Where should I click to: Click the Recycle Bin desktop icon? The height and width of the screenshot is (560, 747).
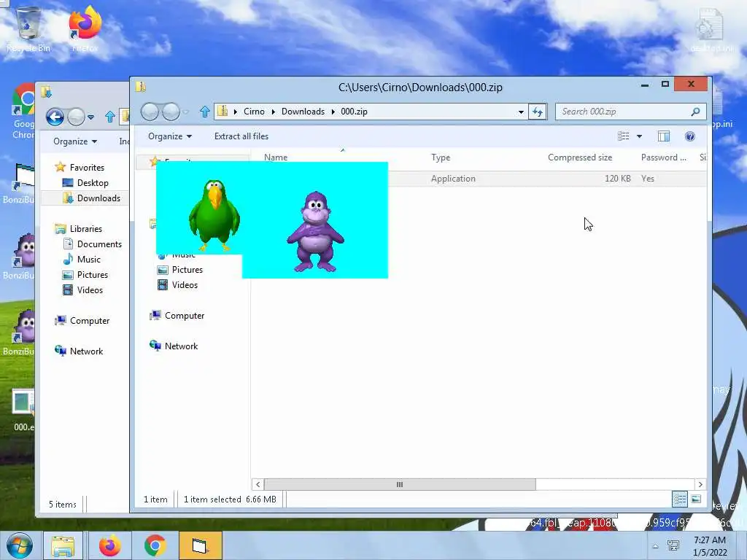coord(28,28)
